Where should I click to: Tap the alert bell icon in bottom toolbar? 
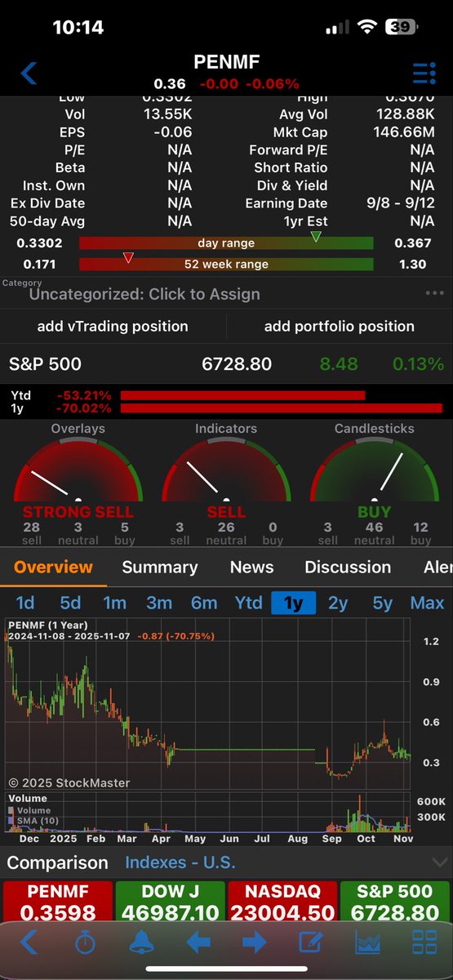[x=142, y=942]
